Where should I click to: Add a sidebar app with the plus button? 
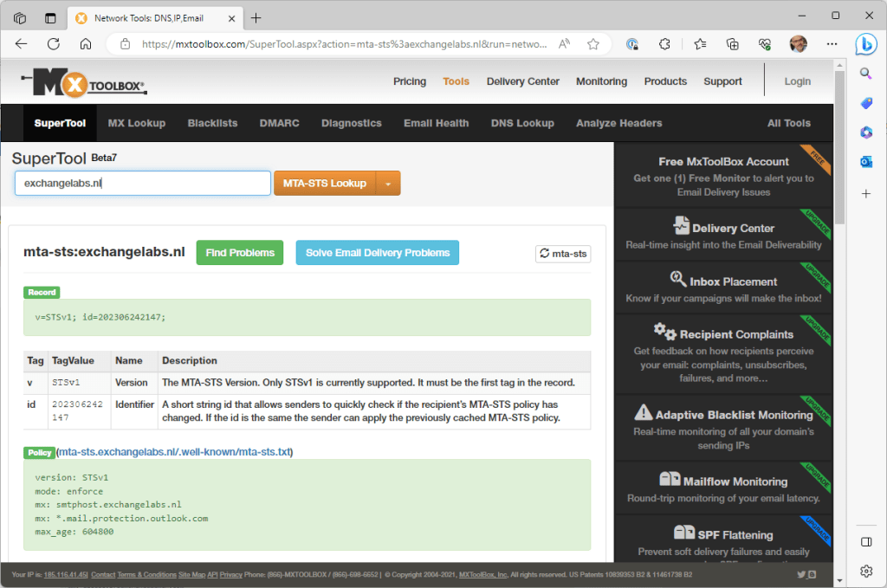865,193
